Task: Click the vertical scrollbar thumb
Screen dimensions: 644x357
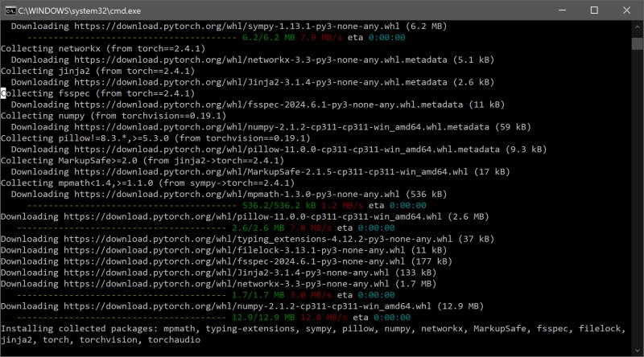Action: tap(638, 43)
